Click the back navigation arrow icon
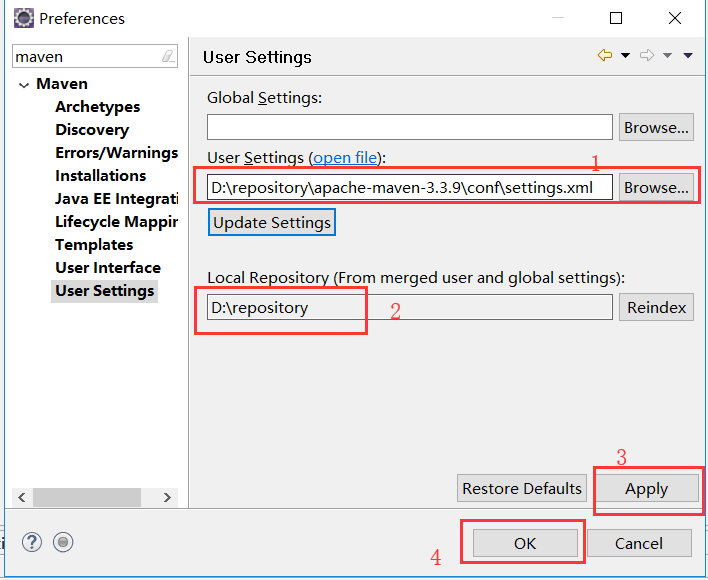The image size is (708, 580). point(604,56)
